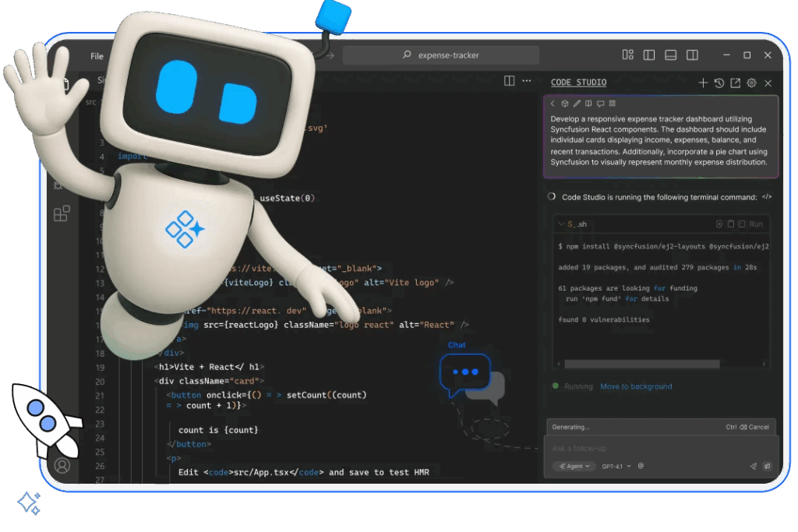Open the Accounts icon in the activity bar
This screenshot has width=798, height=532.
tap(62, 465)
